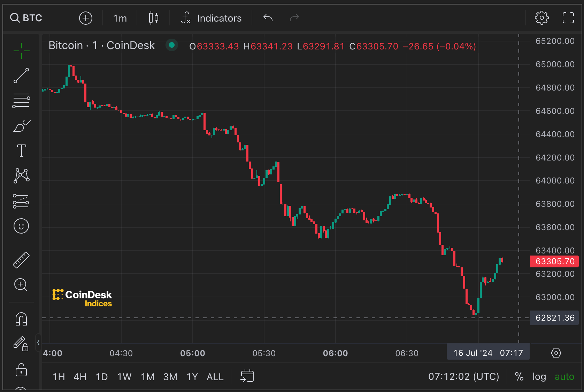Click the add/compare symbol plus icon
This screenshot has width=584, height=392.
click(86, 18)
